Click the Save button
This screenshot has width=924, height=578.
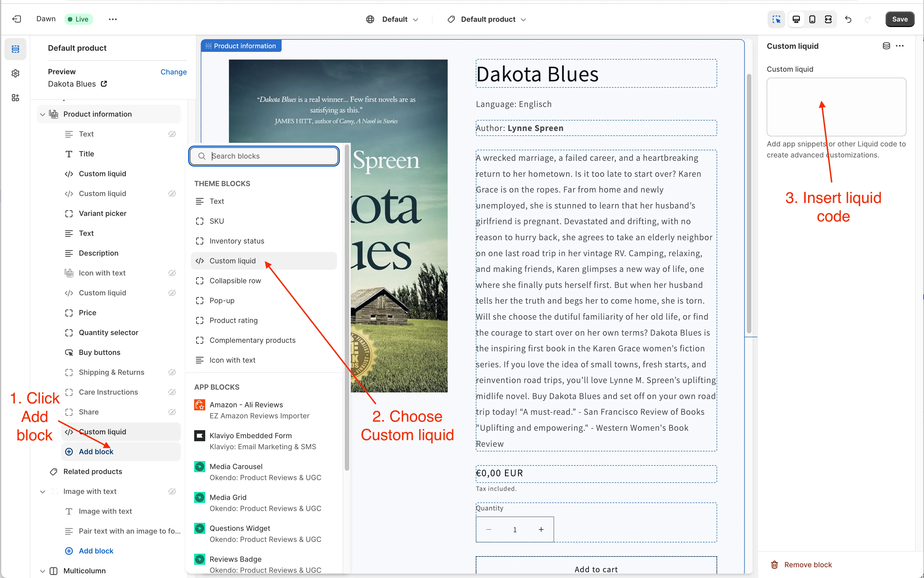(x=899, y=19)
